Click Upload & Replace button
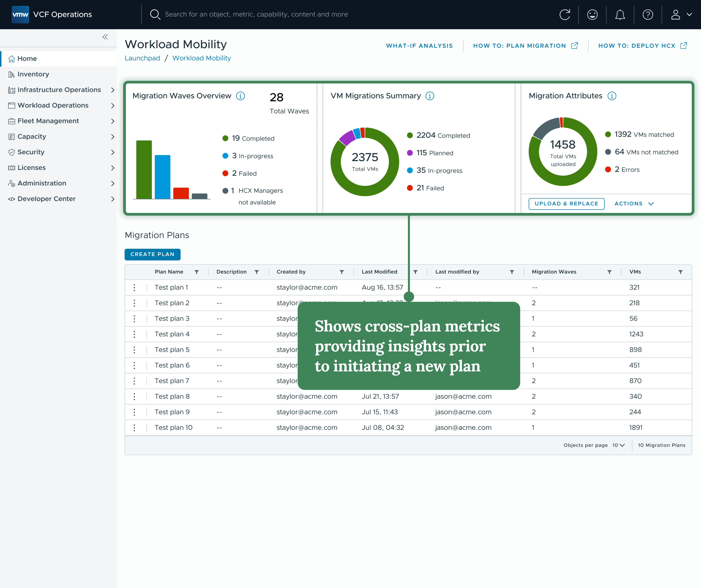The image size is (701, 588). click(x=567, y=204)
